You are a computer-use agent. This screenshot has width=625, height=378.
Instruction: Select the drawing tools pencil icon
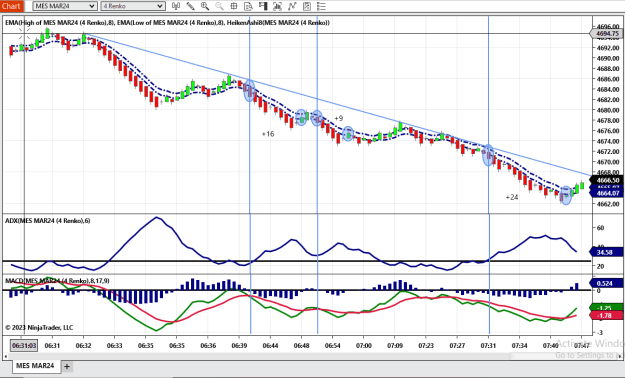pyautogui.click(x=191, y=6)
